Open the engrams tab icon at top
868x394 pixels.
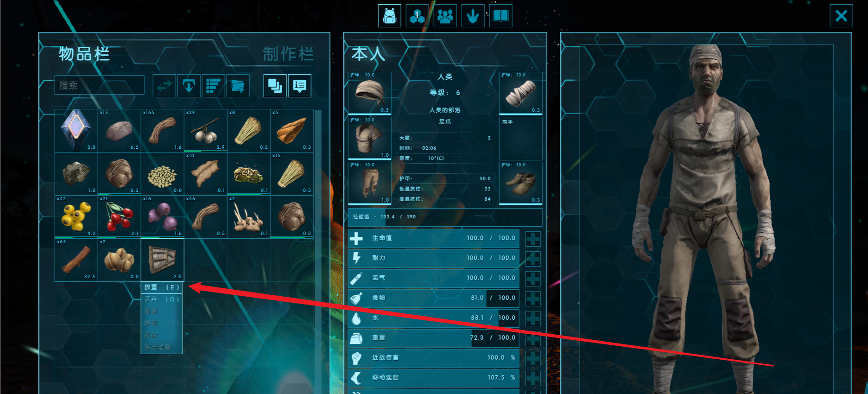tap(417, 16)
